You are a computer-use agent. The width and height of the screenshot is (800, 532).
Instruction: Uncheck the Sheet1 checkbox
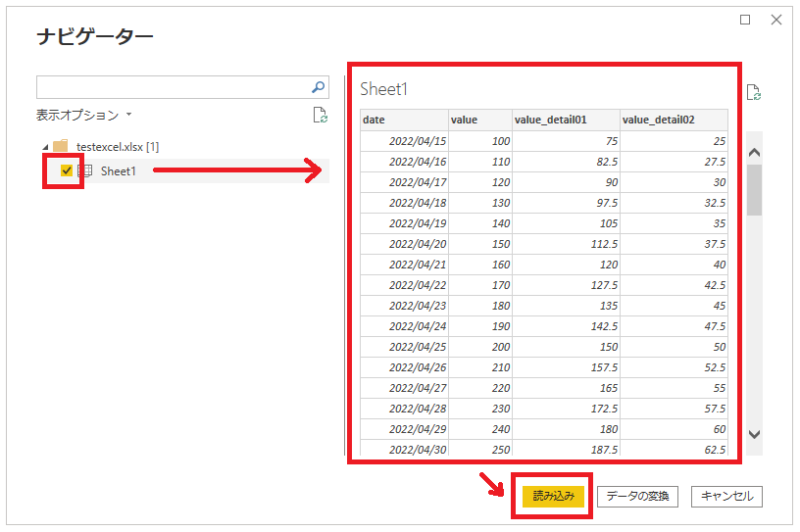tap(66, 171)
